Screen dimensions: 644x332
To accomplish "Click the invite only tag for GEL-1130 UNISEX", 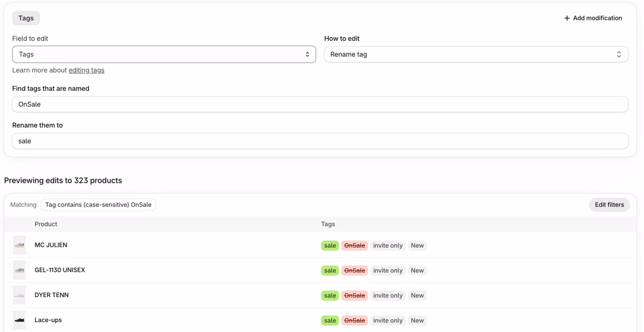I will pyautogui.click(x=388, y=271).
